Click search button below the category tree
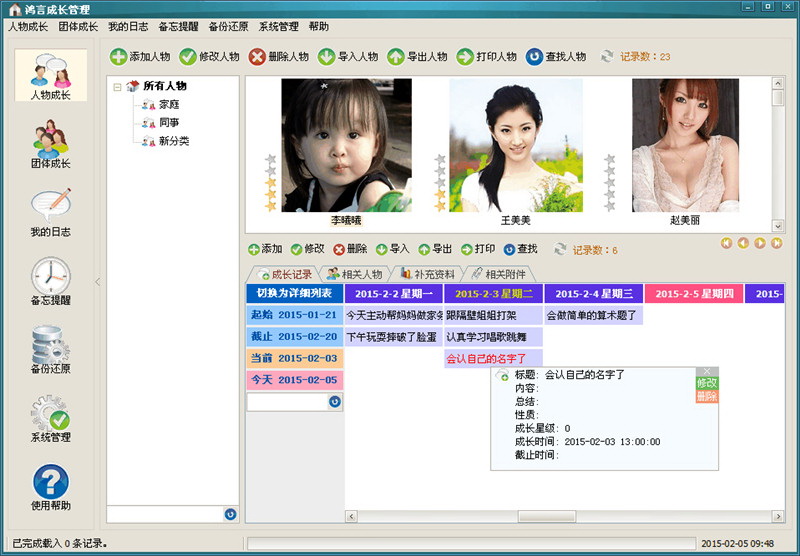Viewport: 800px width, 556px height. tap(231, 514)
